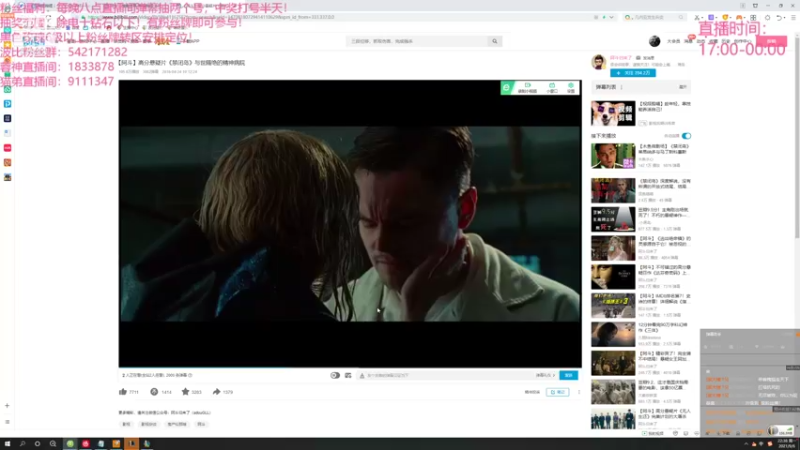Open the second recommended video thumbnail

point(613,190)
